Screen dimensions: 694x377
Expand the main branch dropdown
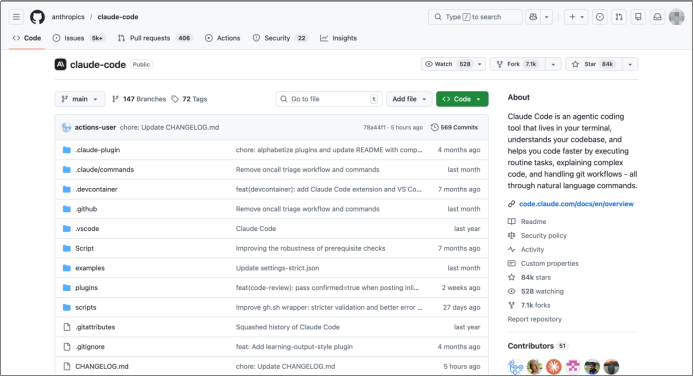pyautogui.click(x=80, y=99)
